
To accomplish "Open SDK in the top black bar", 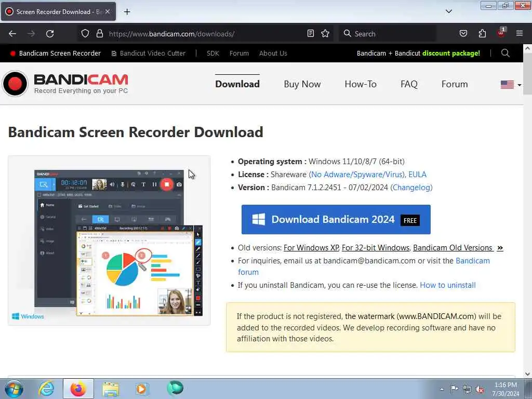I will 212,54.
